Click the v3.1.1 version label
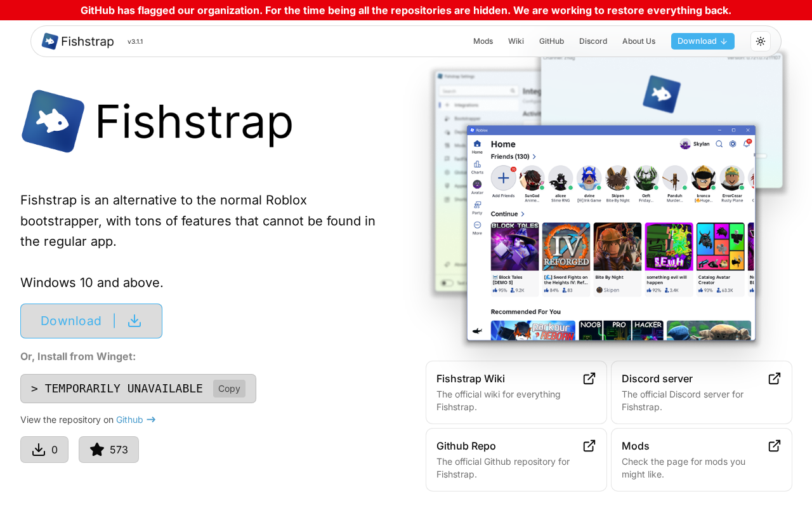Image resolution: width=812 pixels, height=508 pixels. (135, 42)
